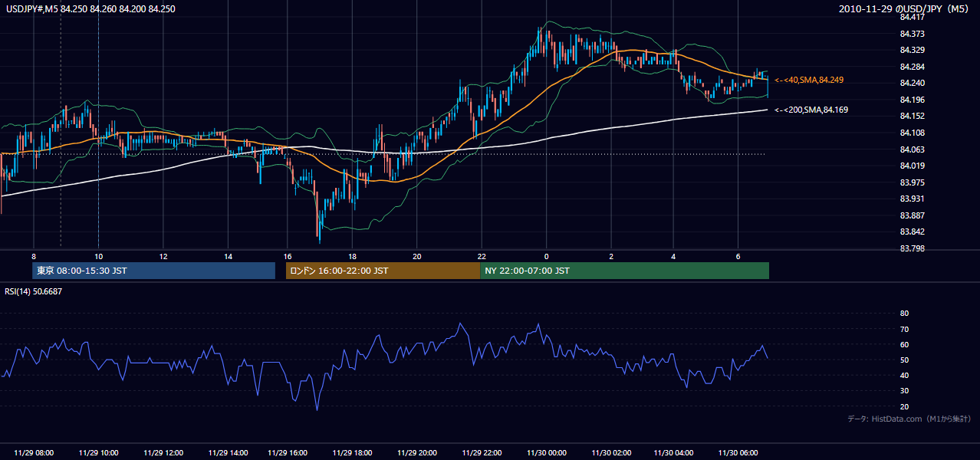Screen dimensions: 980x460
Task: Click price level 84.417 on the axis
Action: pyautogui.click(x=911, y=17)
